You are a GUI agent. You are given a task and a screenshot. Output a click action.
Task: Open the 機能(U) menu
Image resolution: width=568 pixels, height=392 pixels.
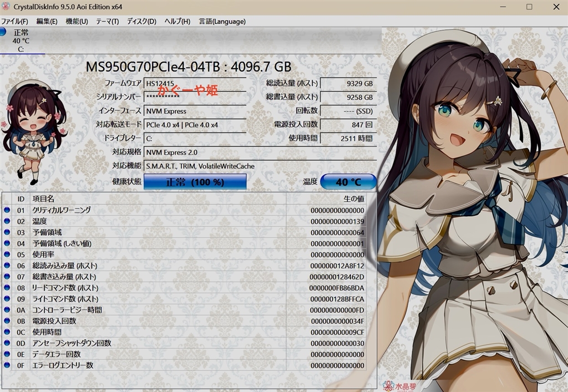77,21
